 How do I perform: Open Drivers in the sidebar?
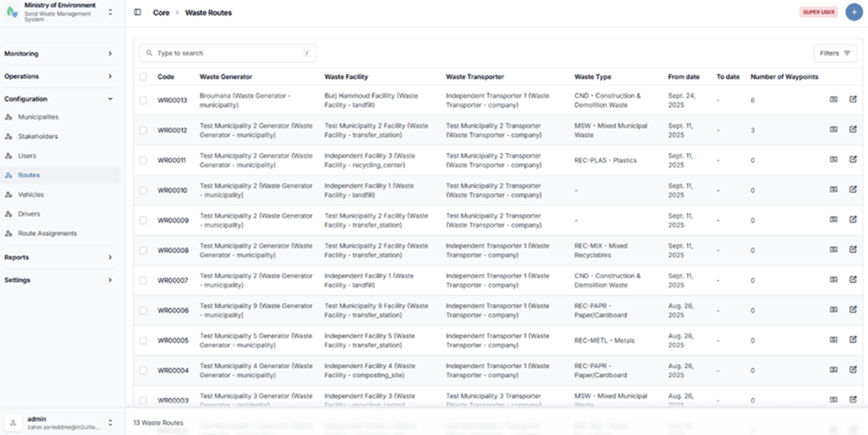pos(61,214)
